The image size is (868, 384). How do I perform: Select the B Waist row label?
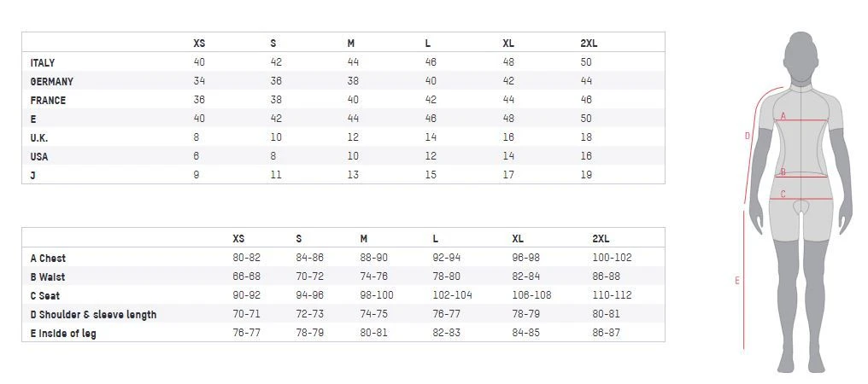click(48, 277)
